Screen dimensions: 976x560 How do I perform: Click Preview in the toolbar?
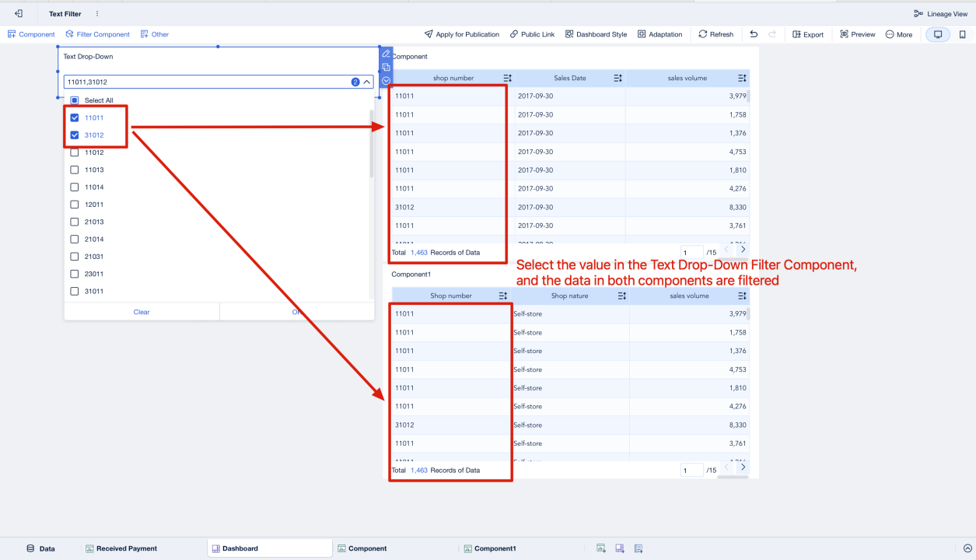[858, 34]
